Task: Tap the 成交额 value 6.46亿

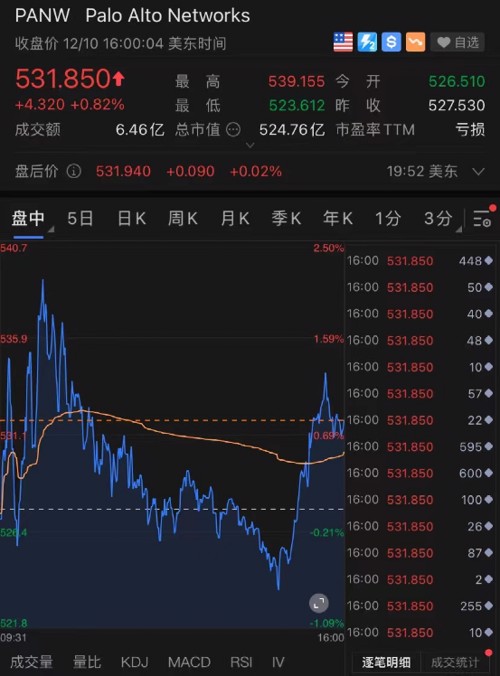Action: [140, 130]
